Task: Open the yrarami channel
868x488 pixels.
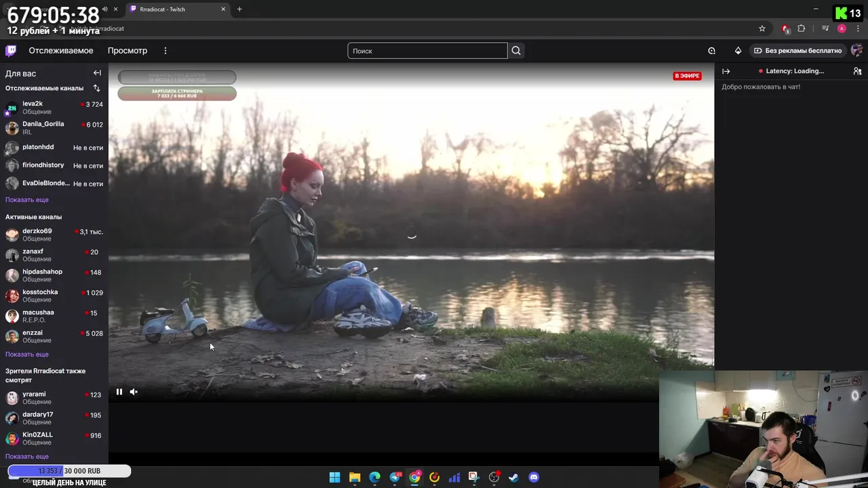Action: 54,398
